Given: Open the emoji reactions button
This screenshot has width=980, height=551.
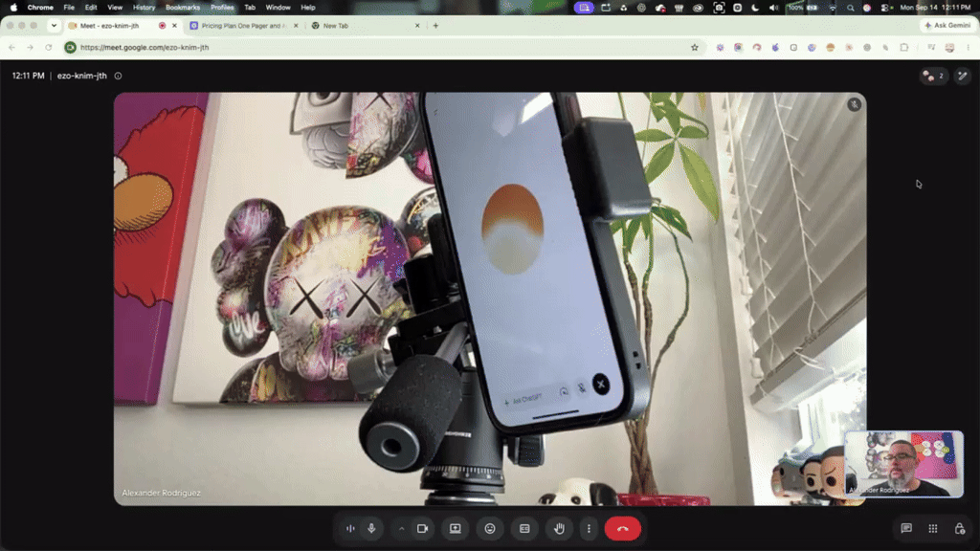Looking at the screenshot, I should click(x=490, y=528).
